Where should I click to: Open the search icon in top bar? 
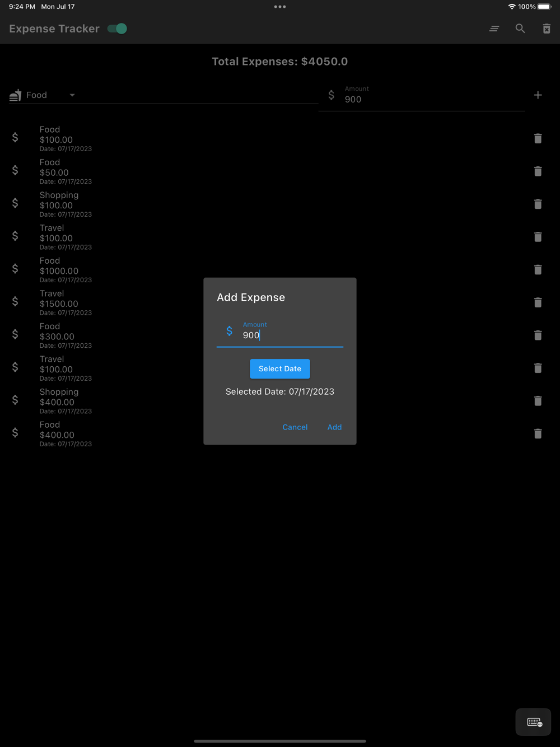[520, 29]
